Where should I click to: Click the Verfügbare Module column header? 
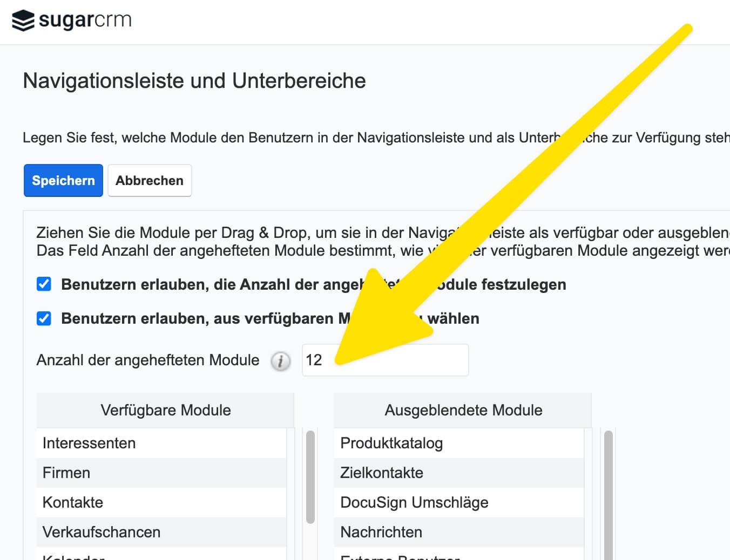pos(165,410)
